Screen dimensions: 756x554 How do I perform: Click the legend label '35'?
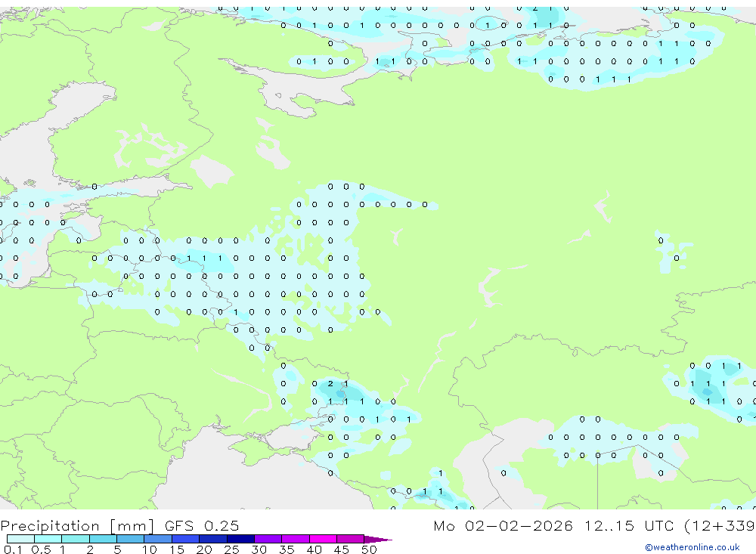[x=287, y=549]
